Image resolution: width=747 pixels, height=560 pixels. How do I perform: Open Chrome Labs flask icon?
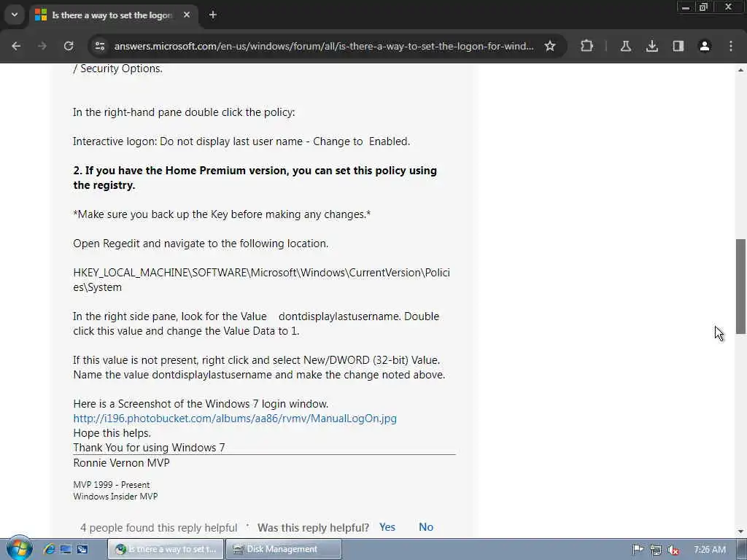[625, 46]
